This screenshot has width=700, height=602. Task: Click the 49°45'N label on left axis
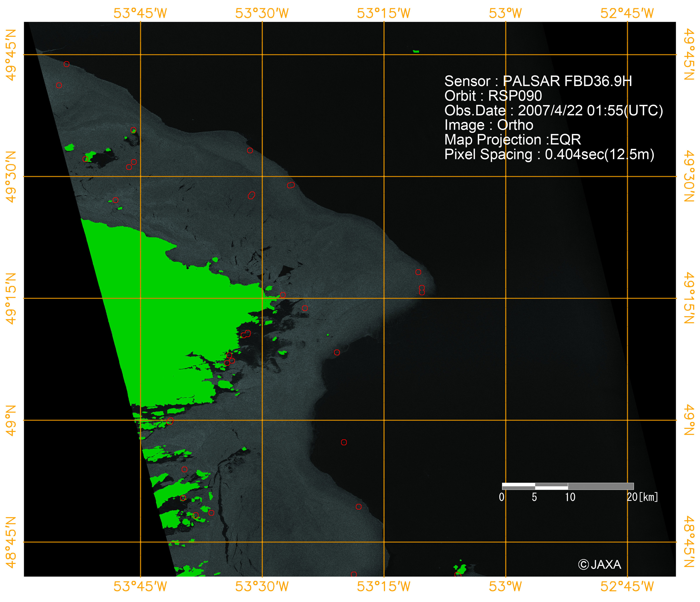pos(11,55)
